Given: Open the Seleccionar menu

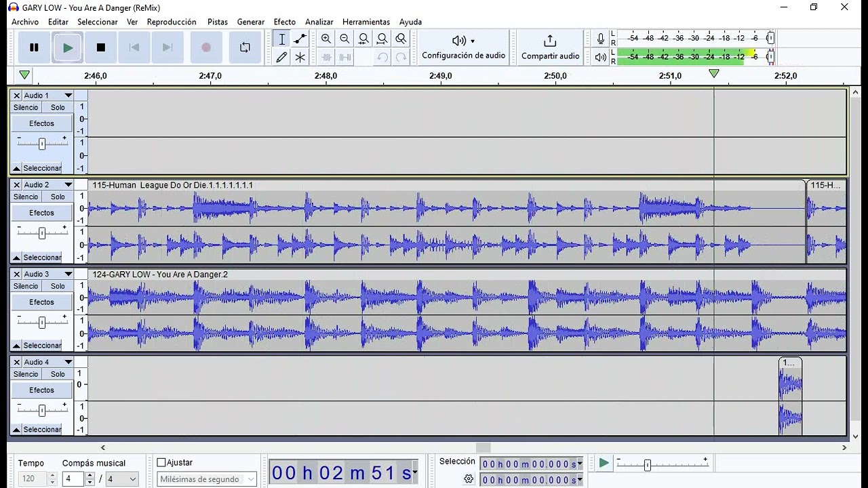Looking at the screenshot, I should click(x=98, y=22).
